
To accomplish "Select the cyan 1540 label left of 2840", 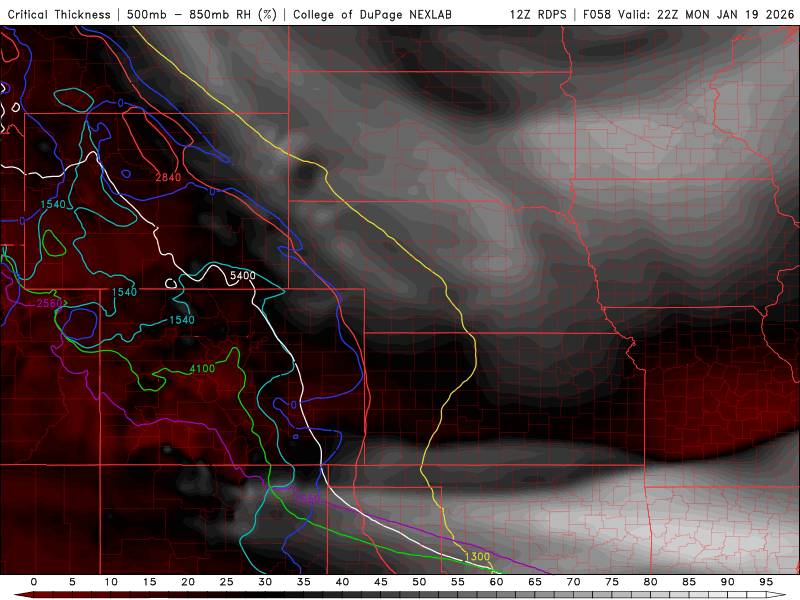I will click(53, 205).
